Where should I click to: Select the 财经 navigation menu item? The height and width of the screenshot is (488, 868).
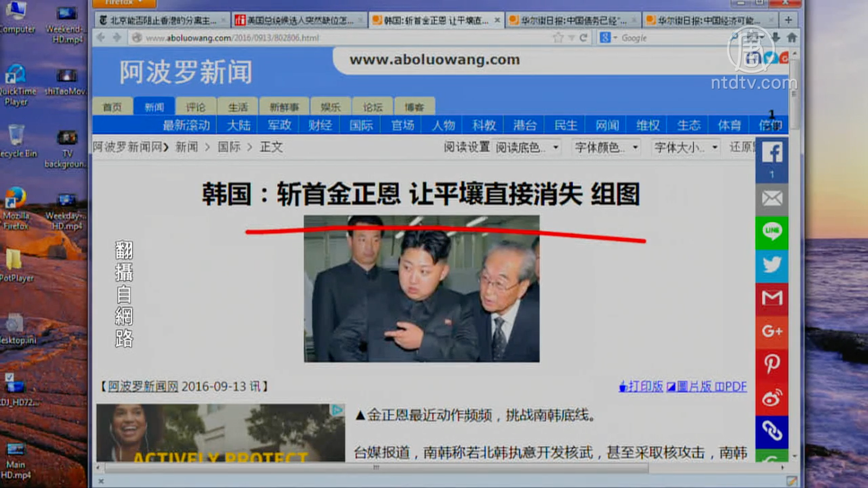point(320,125)
